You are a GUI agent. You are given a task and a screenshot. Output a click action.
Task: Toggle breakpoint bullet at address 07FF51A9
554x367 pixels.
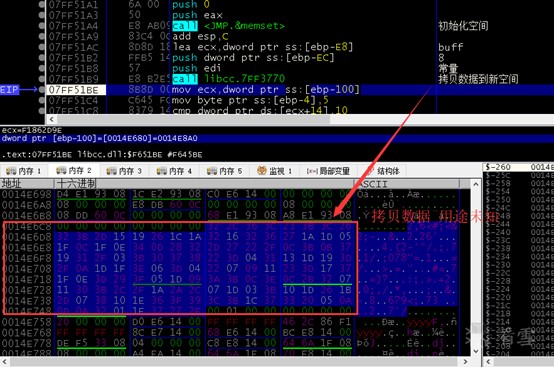click(42, 36)
